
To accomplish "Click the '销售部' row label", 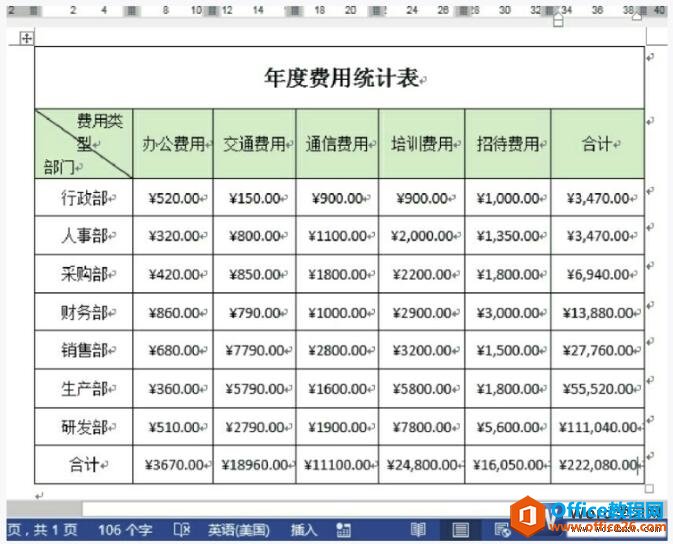I will pos(84,350).
